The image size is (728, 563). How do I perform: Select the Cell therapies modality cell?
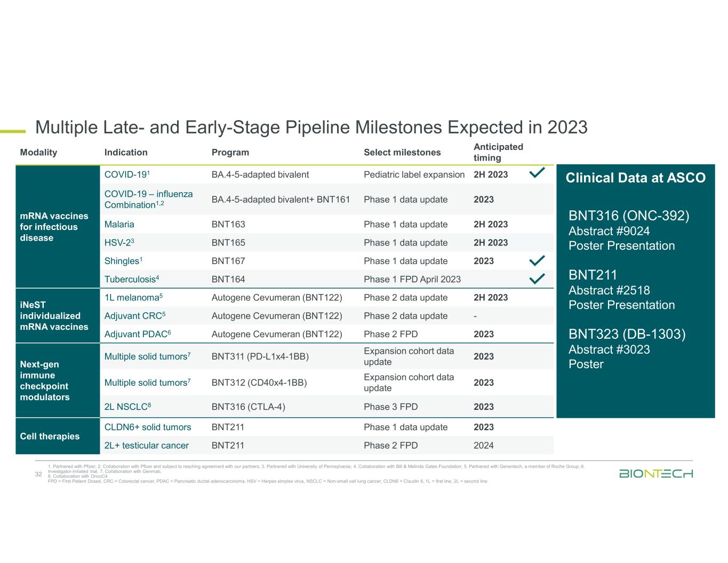pyautogui.click(x=58, y=436)
